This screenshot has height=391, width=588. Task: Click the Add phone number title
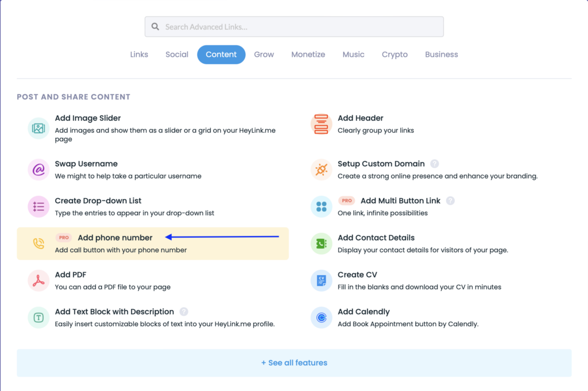tap(115, 238)
